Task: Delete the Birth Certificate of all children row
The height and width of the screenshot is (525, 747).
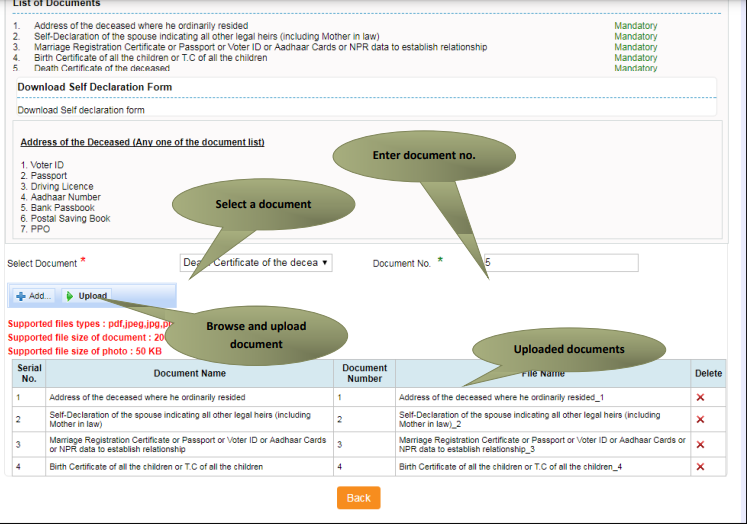Action: (x=700, y=467)
